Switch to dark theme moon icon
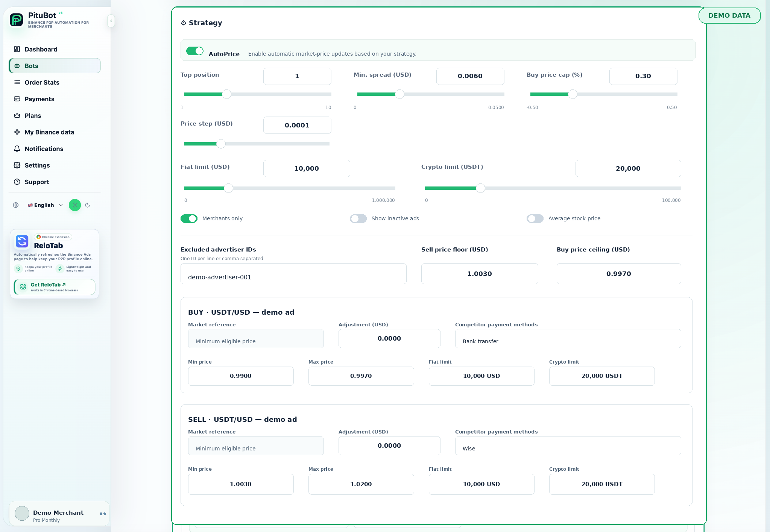The height and width of the screenshot is (532, 770). [x=88, y=205]
